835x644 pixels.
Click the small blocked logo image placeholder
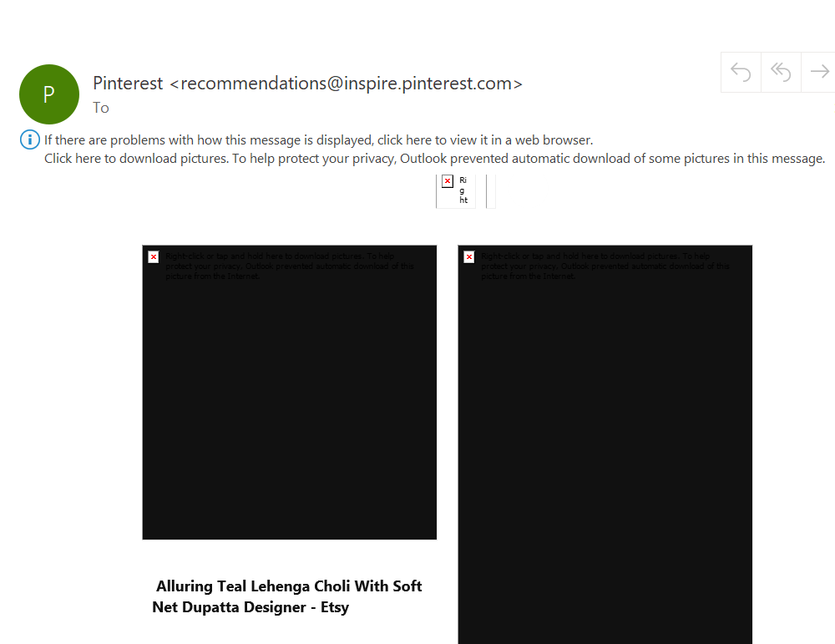456,190
